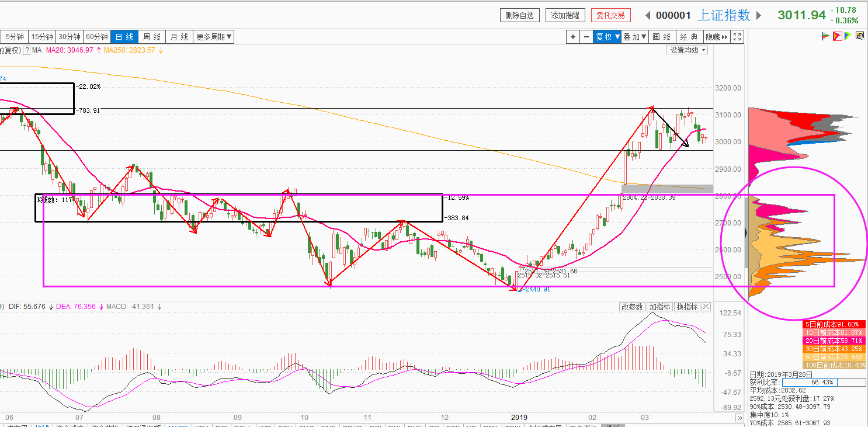Click 集中度10.1% text
Screen dimensions: 868x427
point(770,415)
